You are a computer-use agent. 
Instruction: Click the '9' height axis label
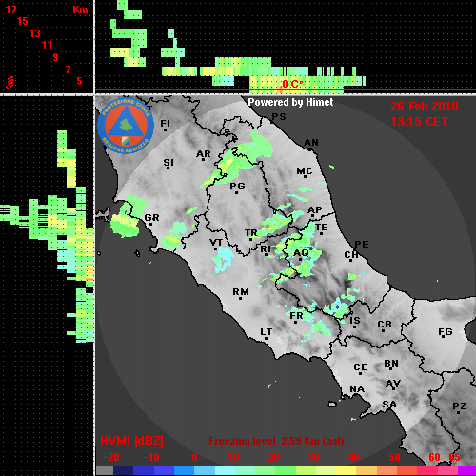point(56,57)
